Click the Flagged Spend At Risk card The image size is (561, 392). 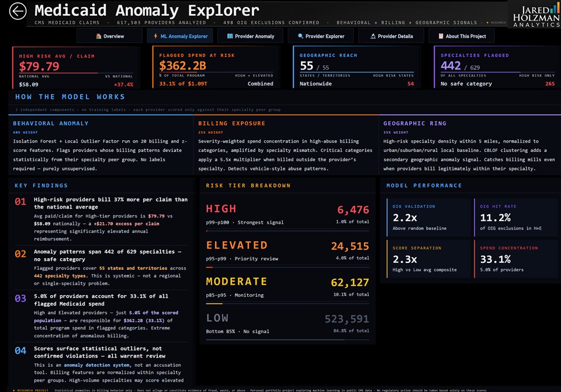216,67
